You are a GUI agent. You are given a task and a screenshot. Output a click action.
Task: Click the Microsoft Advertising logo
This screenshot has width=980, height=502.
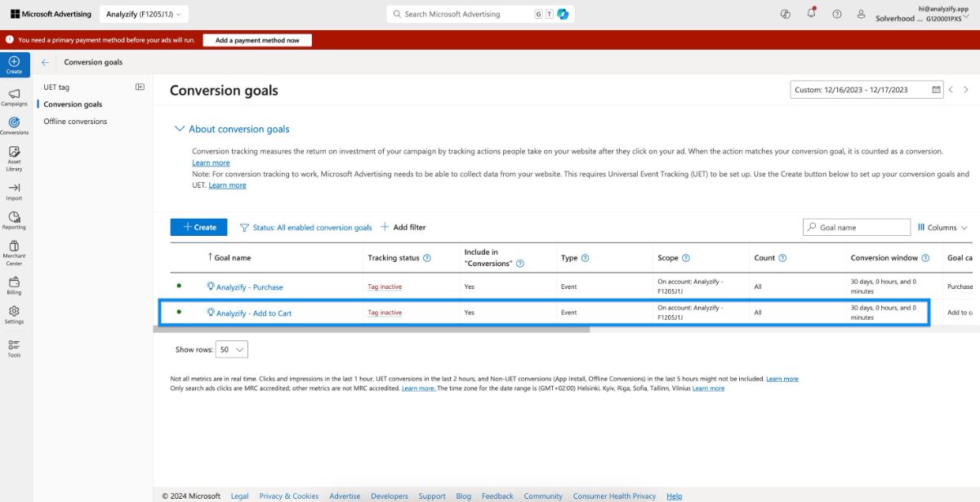pos(51,14)
